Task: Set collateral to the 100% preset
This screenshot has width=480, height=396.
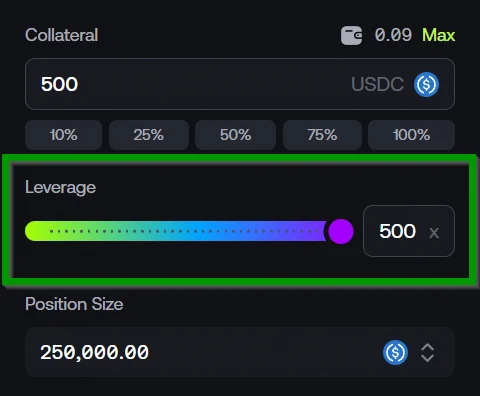Action: coord(411,135)
